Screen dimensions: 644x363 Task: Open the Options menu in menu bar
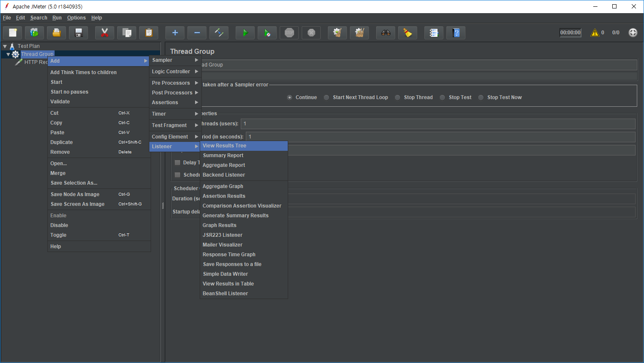[x=76, y=18]
